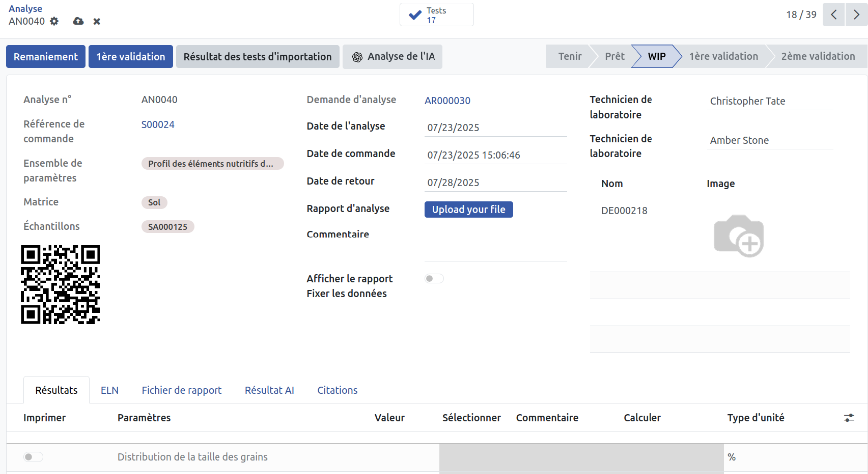
Task: Click Upload your file button
Action: pyautogui.click(x=468, y=209)
